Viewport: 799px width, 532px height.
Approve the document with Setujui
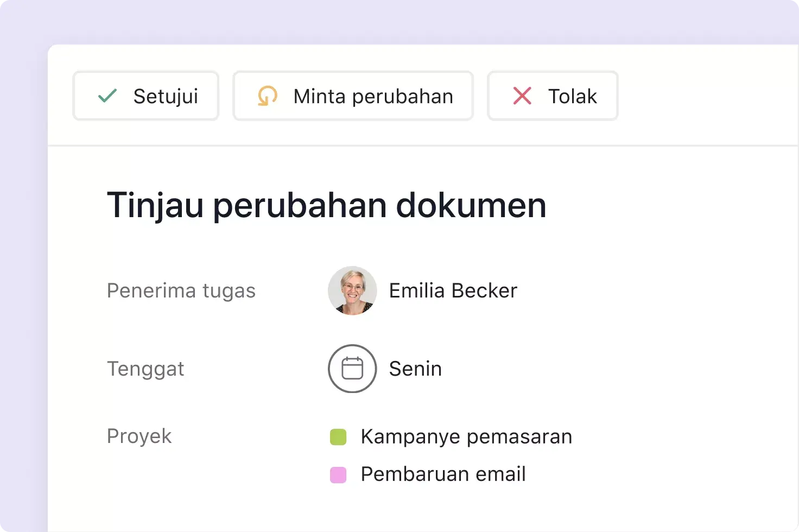(145, 96)
